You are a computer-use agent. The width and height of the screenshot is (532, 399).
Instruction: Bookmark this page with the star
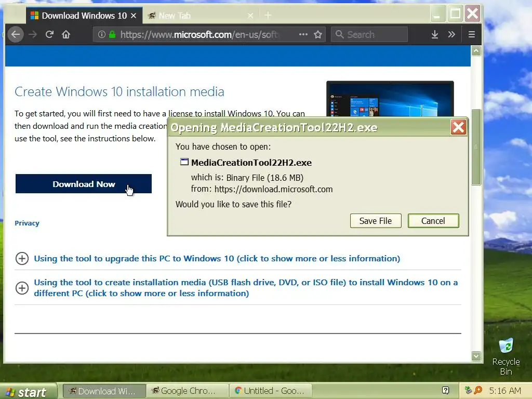(x=318, y=34)
